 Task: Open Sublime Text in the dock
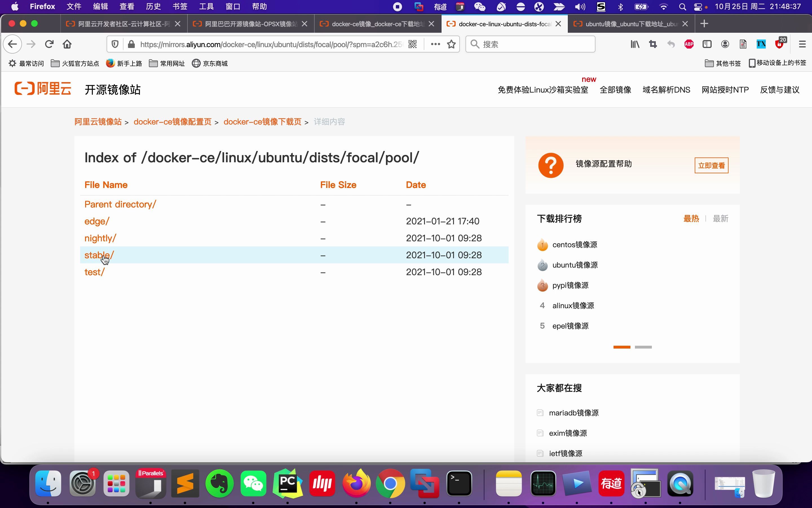(185, 483)
